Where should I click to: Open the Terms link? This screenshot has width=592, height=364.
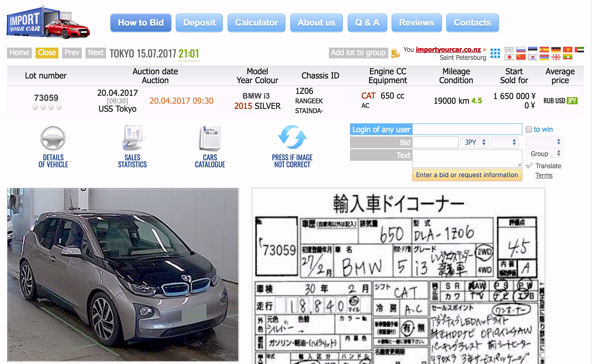click(544, 175)
